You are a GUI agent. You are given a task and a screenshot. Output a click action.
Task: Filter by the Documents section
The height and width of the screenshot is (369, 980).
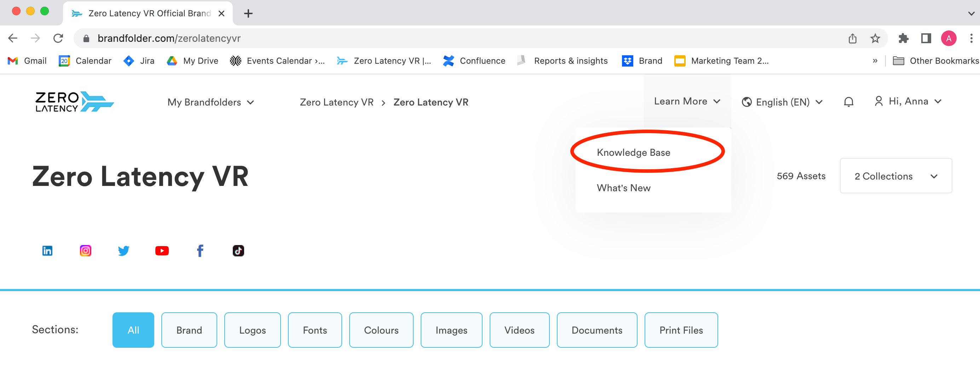597,330
